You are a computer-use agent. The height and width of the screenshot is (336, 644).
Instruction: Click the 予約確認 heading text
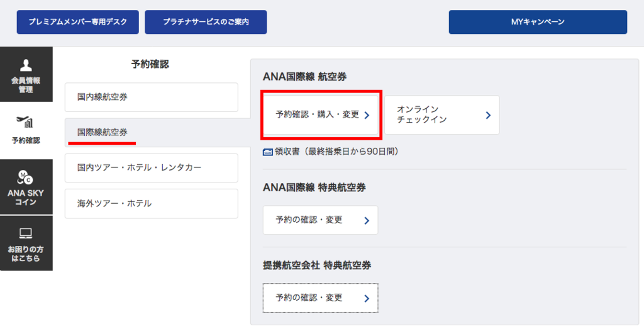[x=150, y=64]
